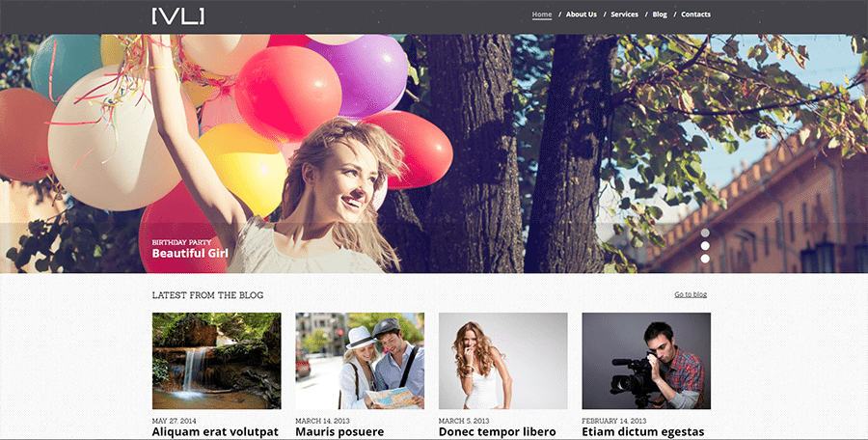Open the waterfall blog post thumbnail
The width and height of the screenshot is (868, 440).
point(216,360)
